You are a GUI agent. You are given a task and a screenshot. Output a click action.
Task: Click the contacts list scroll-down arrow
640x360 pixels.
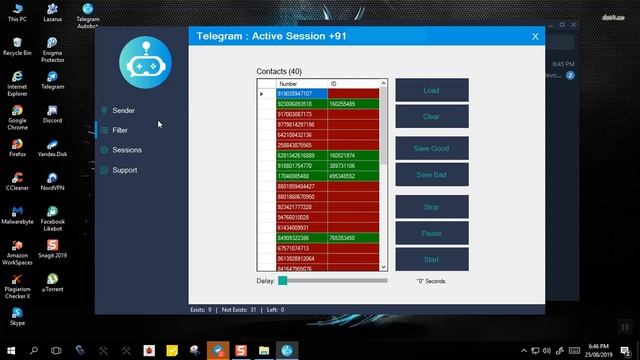[383, 267]
